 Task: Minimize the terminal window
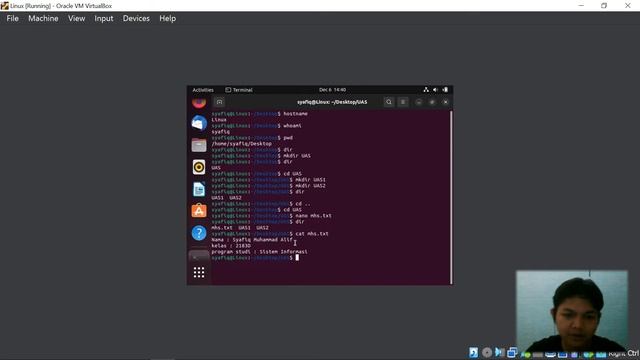[x=419, y=102]
